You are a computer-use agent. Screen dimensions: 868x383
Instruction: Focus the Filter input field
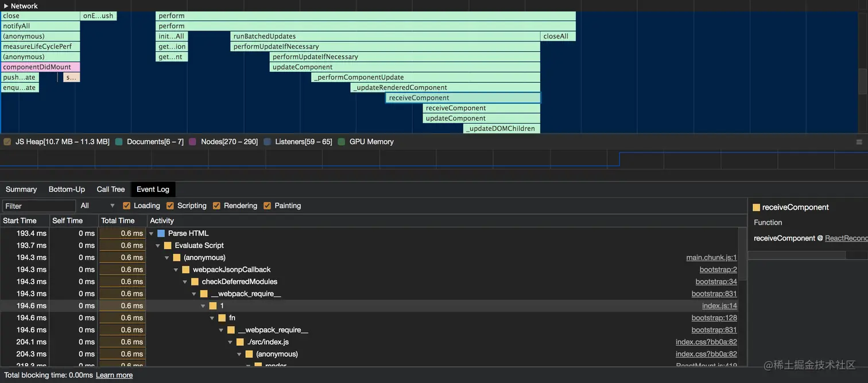(39, 206)
